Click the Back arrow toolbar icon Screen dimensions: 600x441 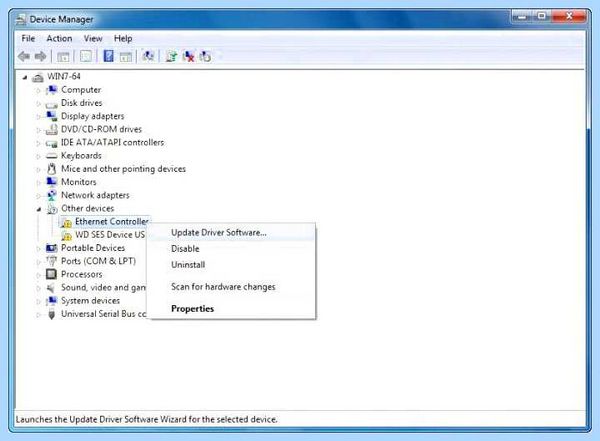coord(24,57)
